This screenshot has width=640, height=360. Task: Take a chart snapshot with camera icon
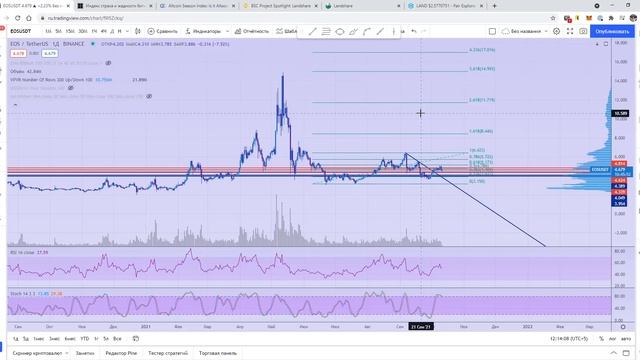click(583, 31)
